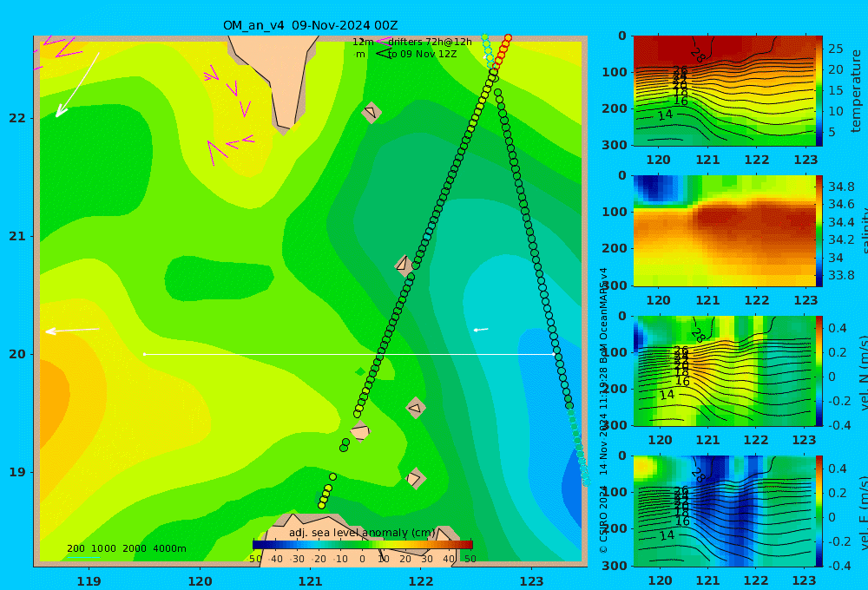
Task: Click the adj. sea level anomaly colorbar
Action: click(363, 545)
